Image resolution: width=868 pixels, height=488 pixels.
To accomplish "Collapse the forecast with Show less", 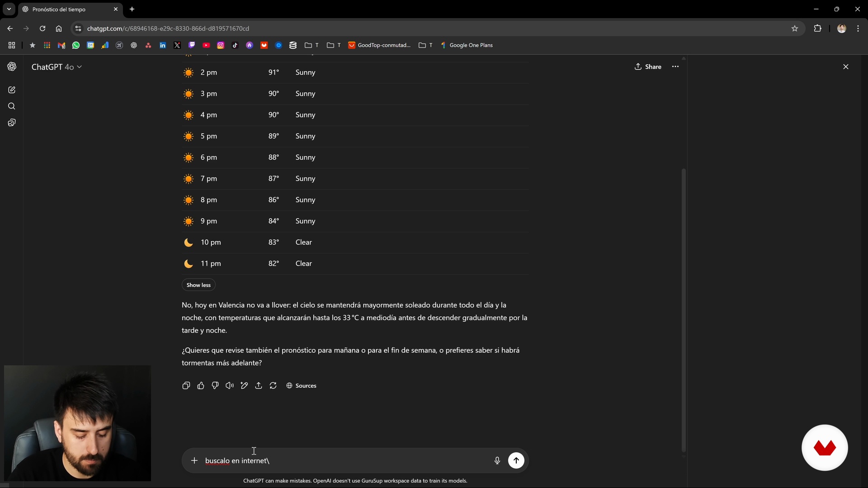I will (198, 285).
